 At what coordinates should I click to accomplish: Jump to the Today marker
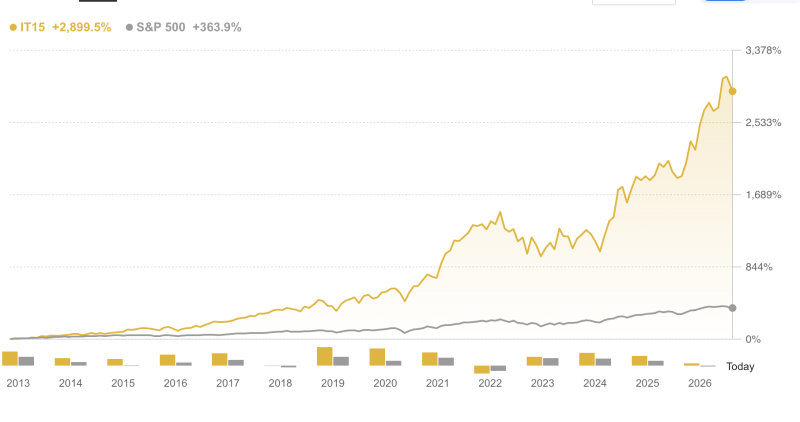point(740,367)
